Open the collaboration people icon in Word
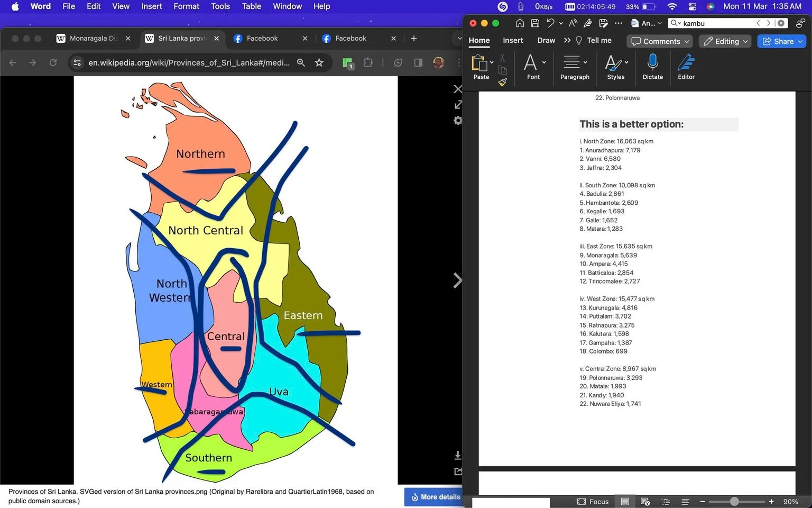Viewport: 812px width, 508px height. 801,23
